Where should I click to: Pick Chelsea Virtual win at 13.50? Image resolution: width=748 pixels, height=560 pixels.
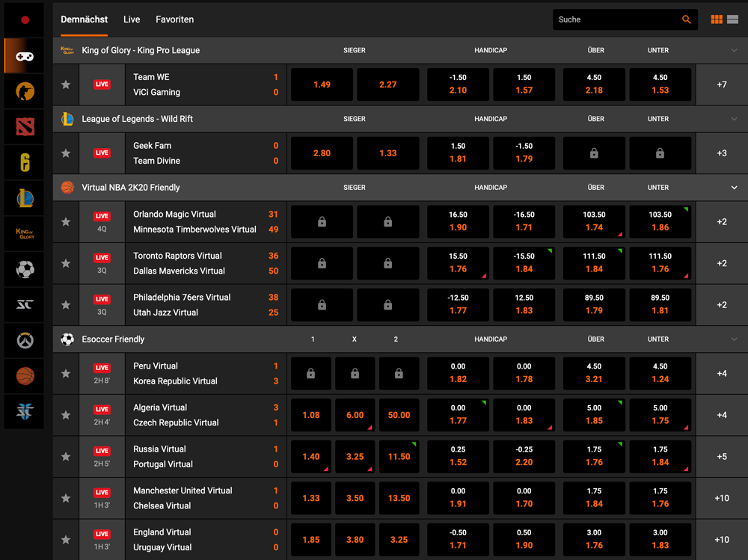pos(399,498)
